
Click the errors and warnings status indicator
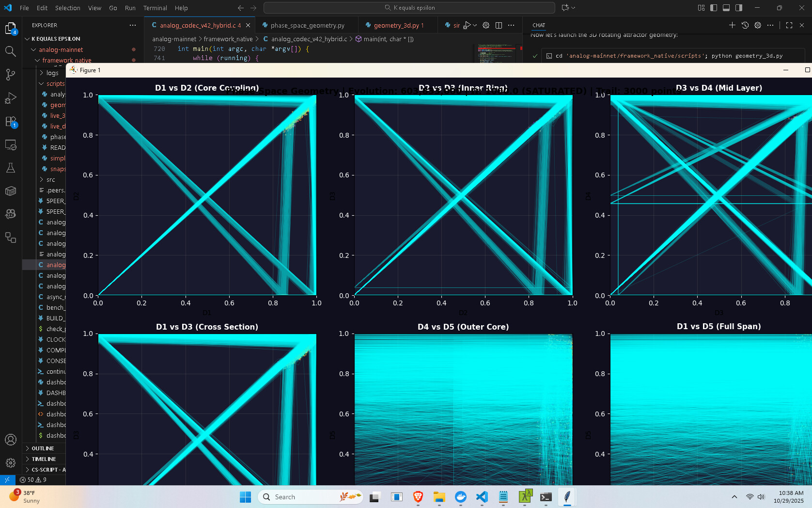pos(33,480)
